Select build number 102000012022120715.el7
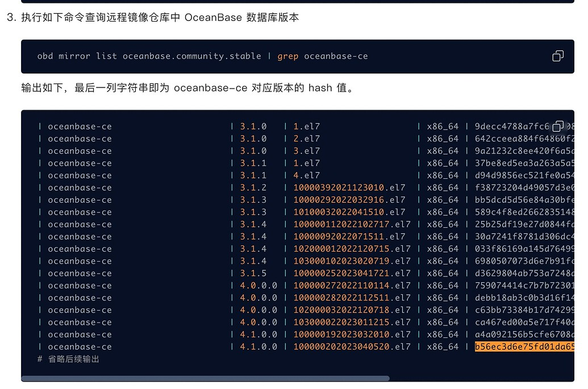 pyautogui.click(x=352, y=249)
